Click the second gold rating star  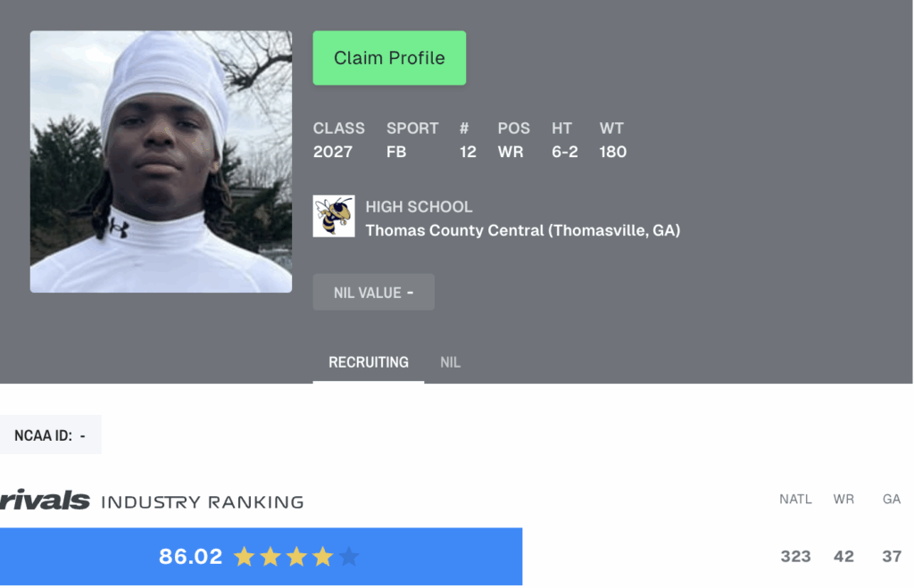270,557
